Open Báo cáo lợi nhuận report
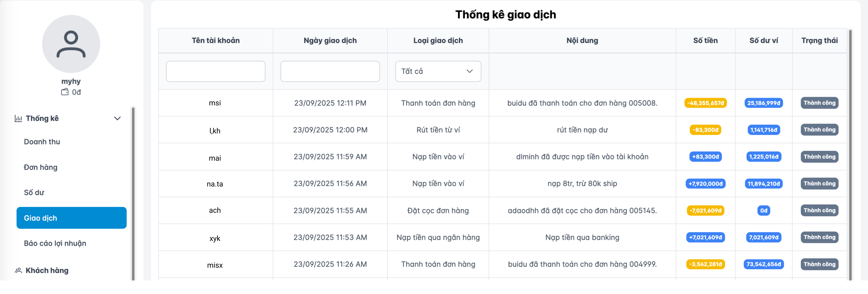This screenshot has height=294, width=868. (55, 243)
